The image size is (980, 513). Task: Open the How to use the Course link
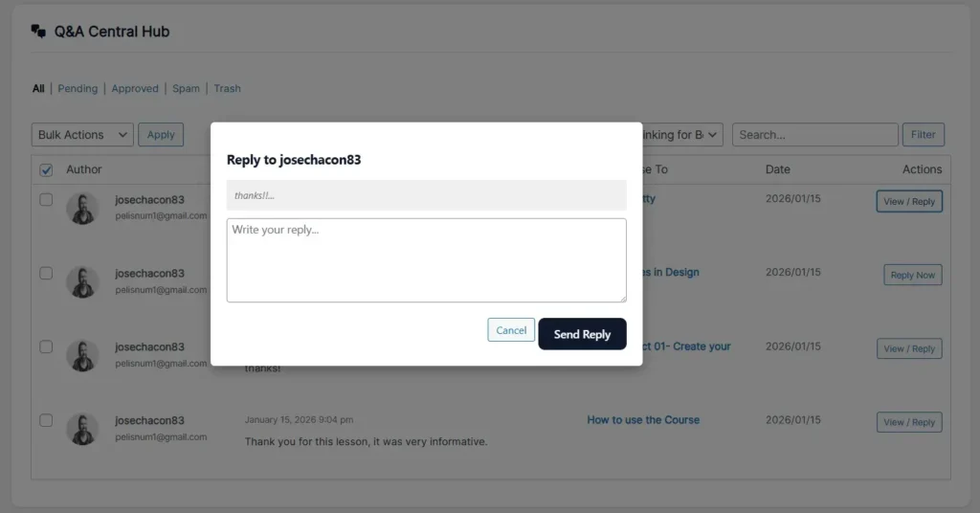click(643, 420)
